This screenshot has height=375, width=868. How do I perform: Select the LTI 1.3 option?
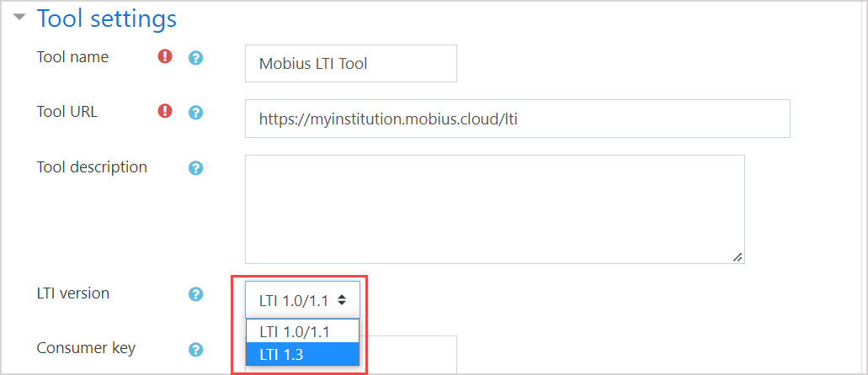coord(302,354)
